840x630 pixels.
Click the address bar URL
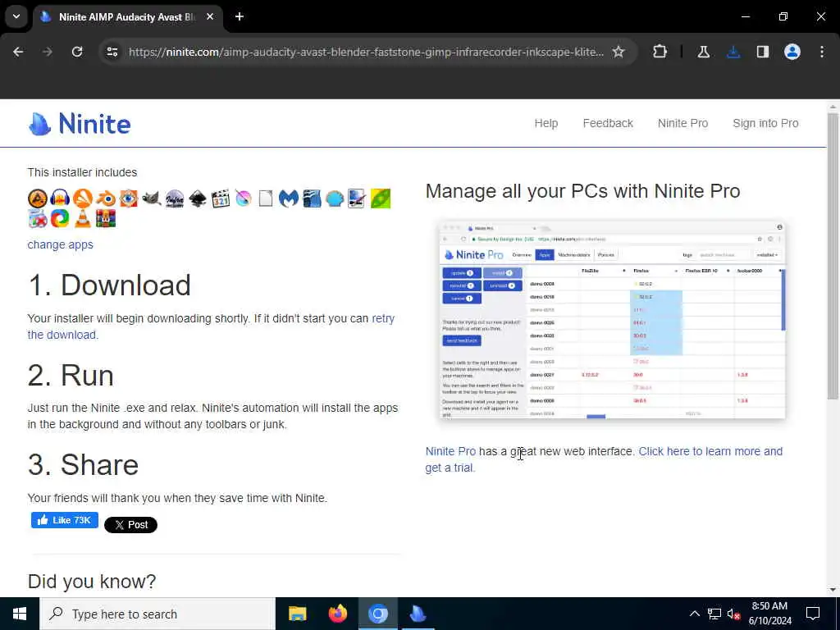[x=366, y=52]
